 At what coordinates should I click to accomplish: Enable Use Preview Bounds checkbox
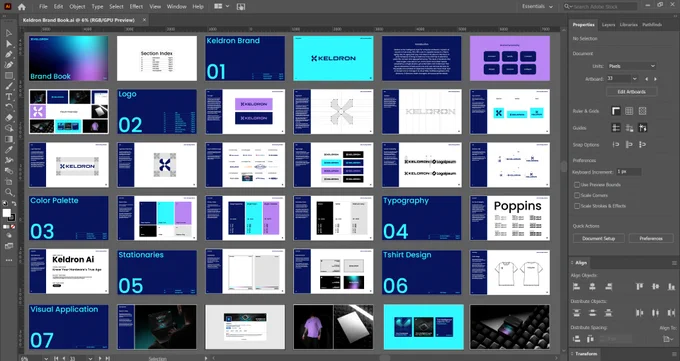coord(577,184)
